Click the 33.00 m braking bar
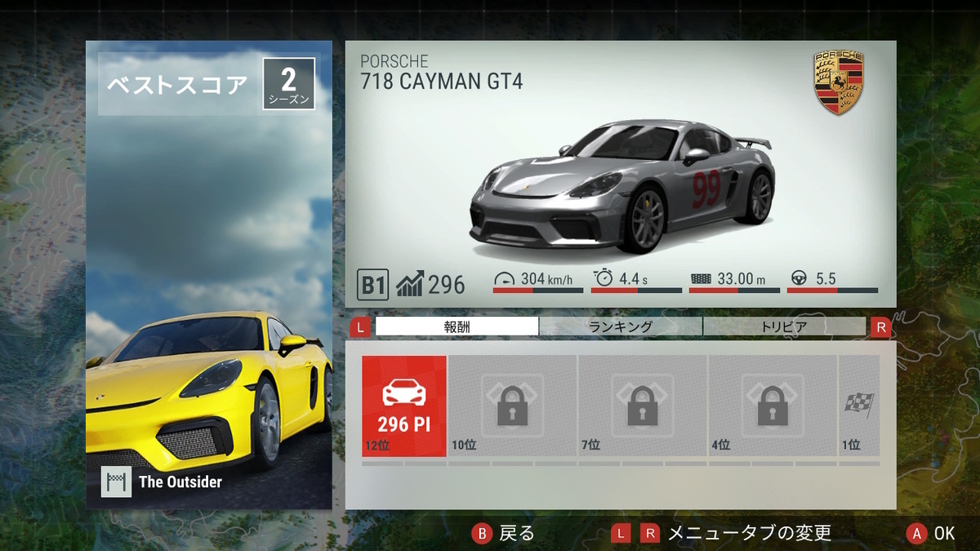980x551 pixels. [x=734, y=290]
